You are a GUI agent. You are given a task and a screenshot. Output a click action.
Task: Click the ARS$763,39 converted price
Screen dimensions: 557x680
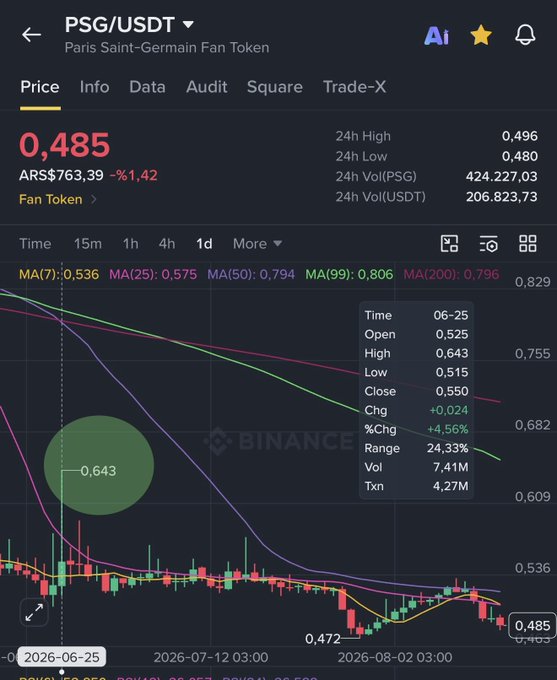[61, 176]
